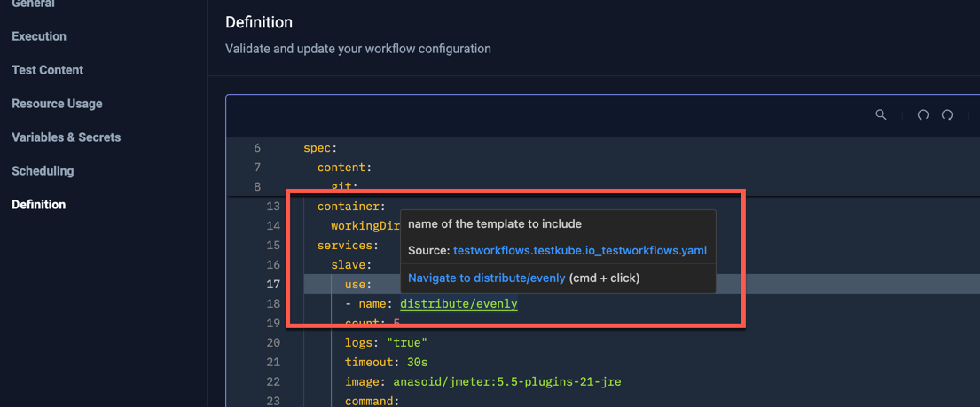Click the search icon in the editor toolbar

(x=881, y=114)
